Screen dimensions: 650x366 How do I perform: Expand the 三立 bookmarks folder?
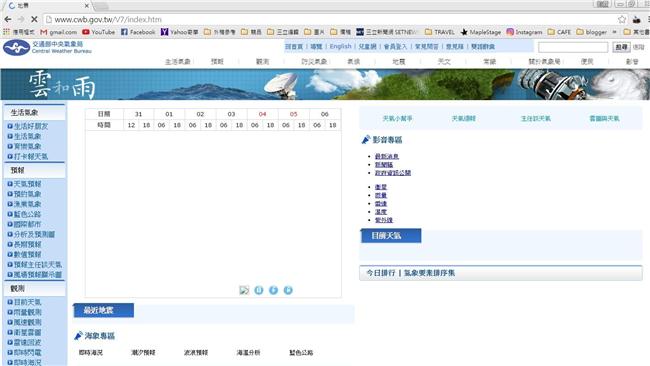click(x=283, y=32)
